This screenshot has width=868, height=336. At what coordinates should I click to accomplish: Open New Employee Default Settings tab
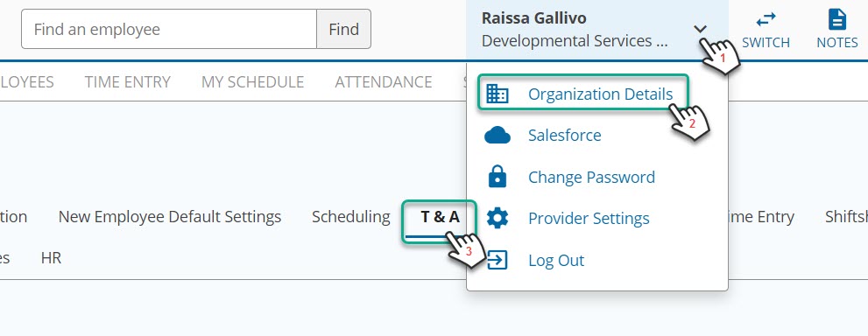(169, 217)
